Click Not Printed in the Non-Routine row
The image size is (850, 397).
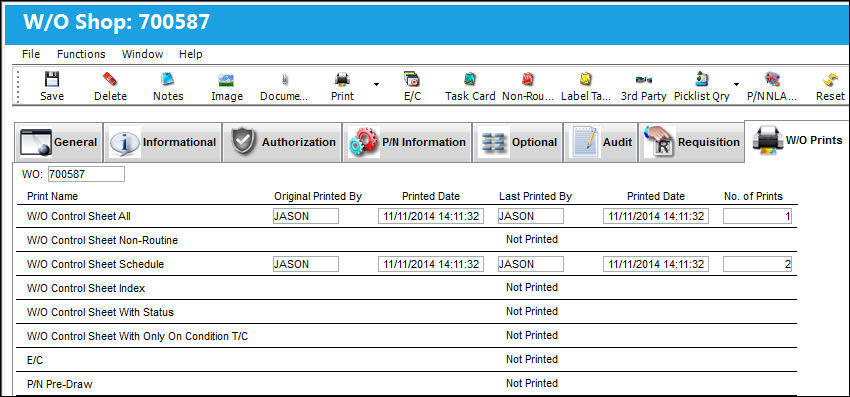click(532, 239)
